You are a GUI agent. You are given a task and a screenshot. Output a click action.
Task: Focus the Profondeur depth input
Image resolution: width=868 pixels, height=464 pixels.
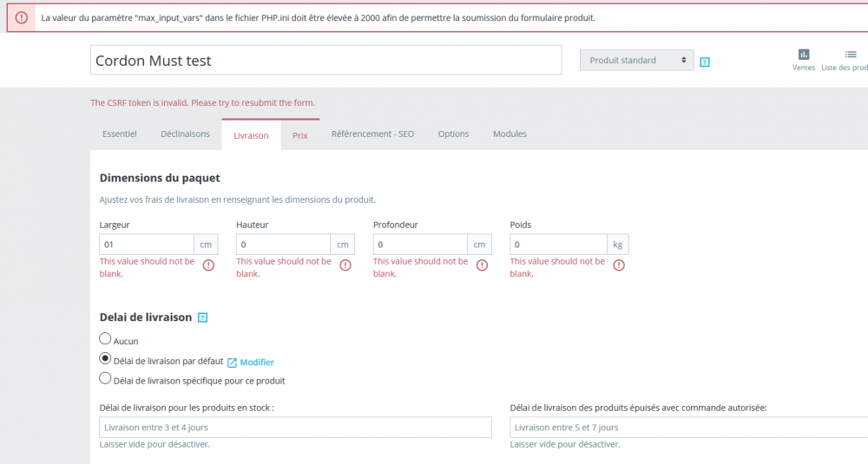point(420,245)
